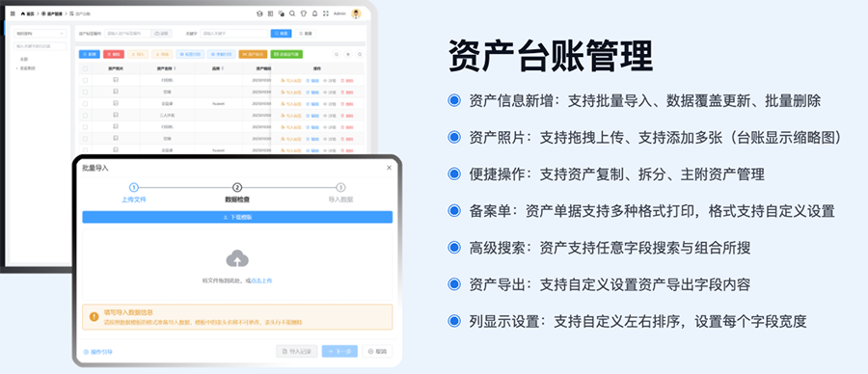The image size is (868, 374).
Task: Click the blue 下载模板 button
Action: pos(237,217)
